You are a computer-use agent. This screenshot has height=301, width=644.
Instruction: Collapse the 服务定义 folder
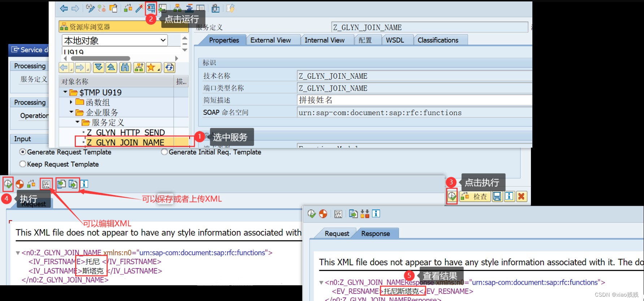pos(77,122)
